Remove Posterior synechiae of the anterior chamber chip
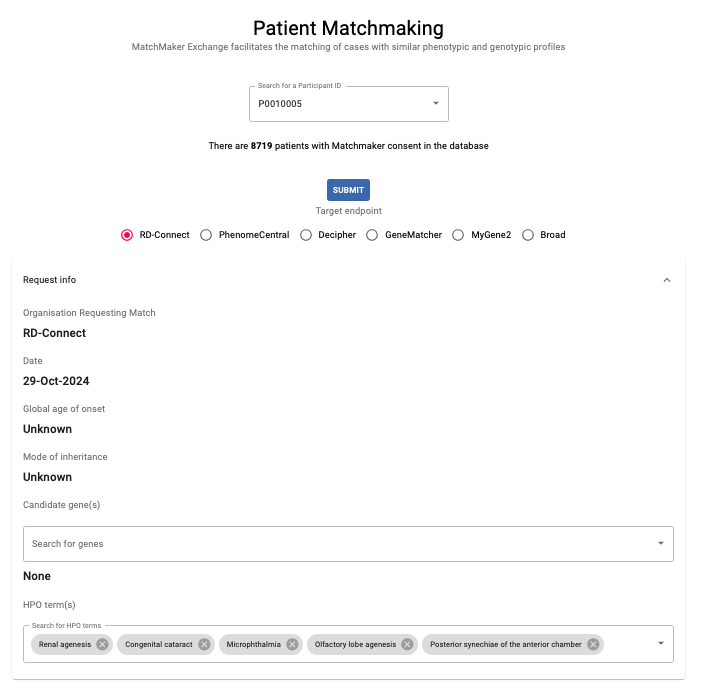711x695 pixels. point(594,645)
